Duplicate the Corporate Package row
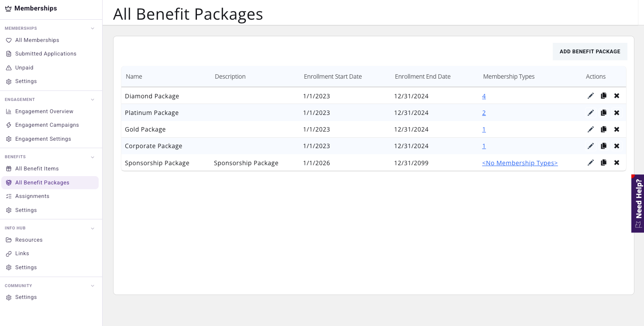This screenshot has width=644, height=326. (603, 146)
